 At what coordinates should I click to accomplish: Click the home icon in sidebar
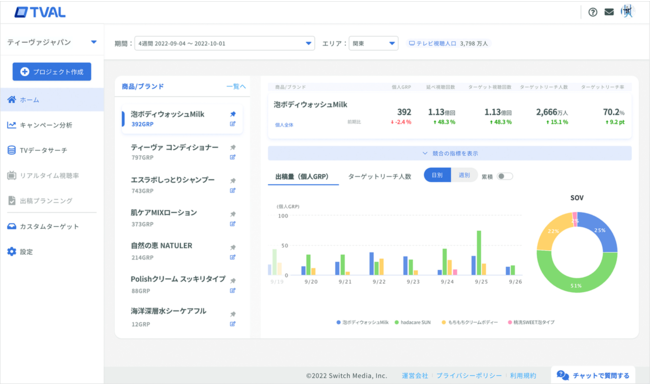pos(12,100)
